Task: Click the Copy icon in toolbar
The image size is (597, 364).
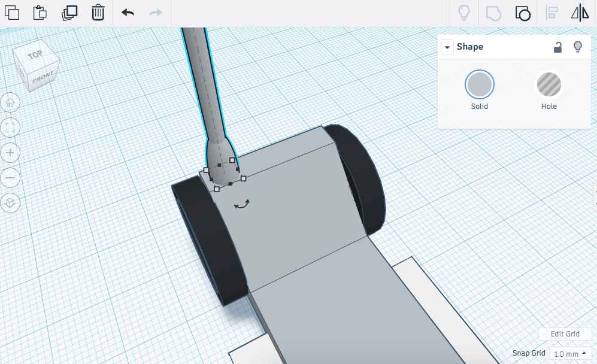Action: (12, 13)
